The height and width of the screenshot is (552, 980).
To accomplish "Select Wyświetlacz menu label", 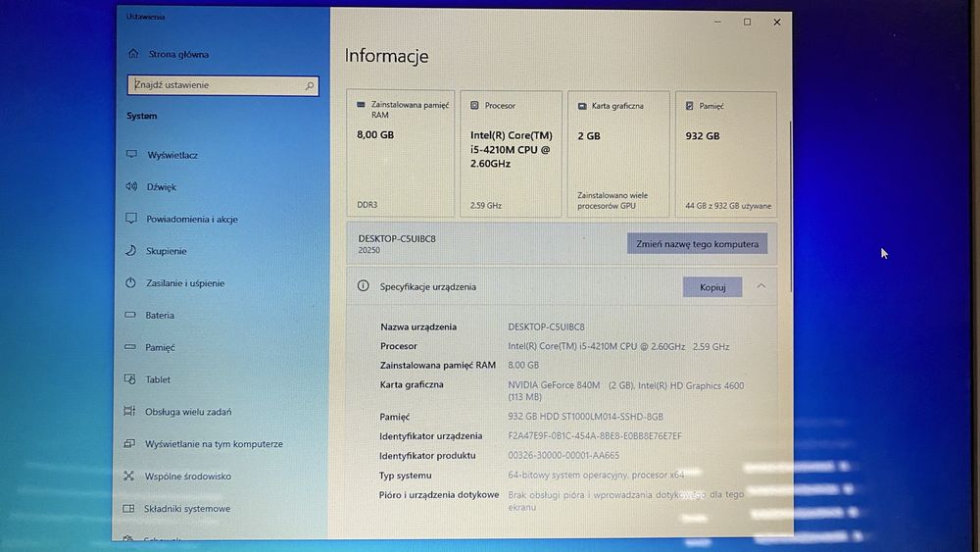I will pos(172,155).
